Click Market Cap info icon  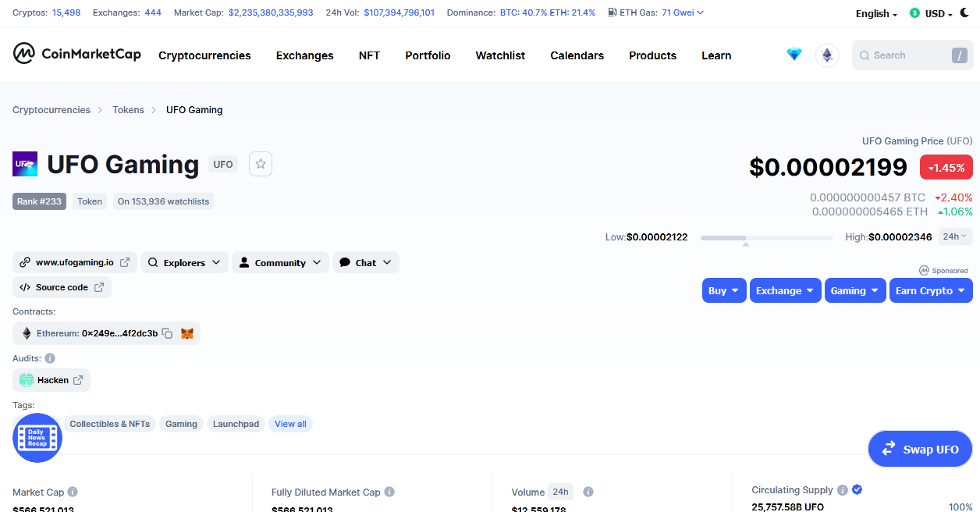(73, 492)
